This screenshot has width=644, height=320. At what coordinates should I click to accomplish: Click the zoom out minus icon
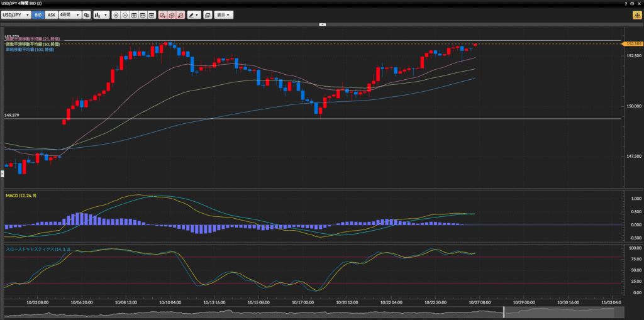click(125, 14)
